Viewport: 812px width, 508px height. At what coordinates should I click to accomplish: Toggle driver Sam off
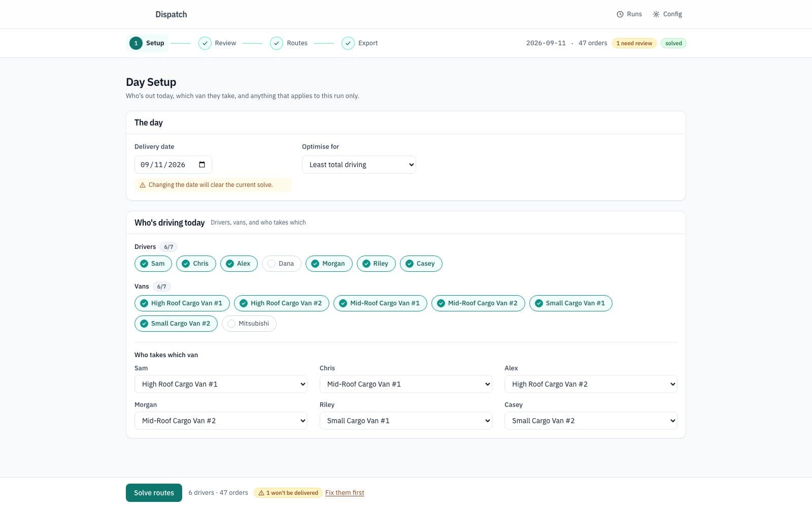pyautogui.click(x=153, y=264)
